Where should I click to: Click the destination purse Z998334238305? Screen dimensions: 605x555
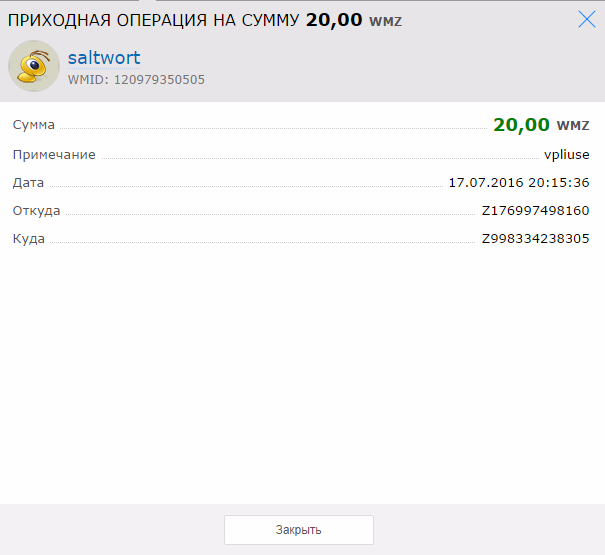(536, 239)
